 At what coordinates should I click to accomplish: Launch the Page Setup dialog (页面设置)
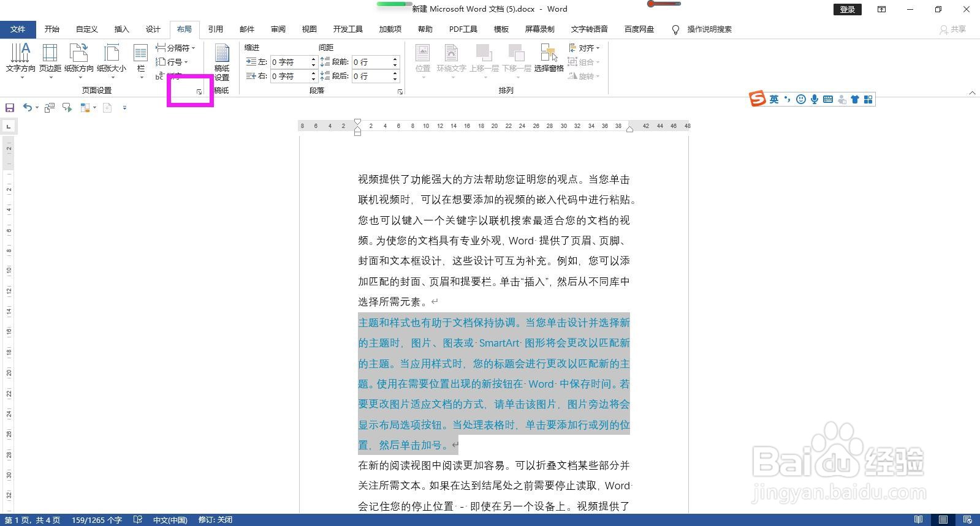(199, 92)
